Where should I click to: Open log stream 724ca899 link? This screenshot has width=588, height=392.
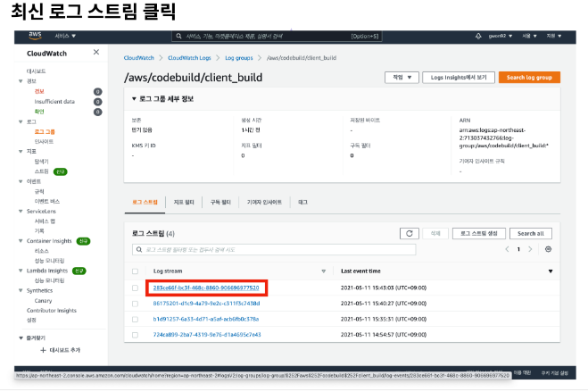(x=207, y=335)
